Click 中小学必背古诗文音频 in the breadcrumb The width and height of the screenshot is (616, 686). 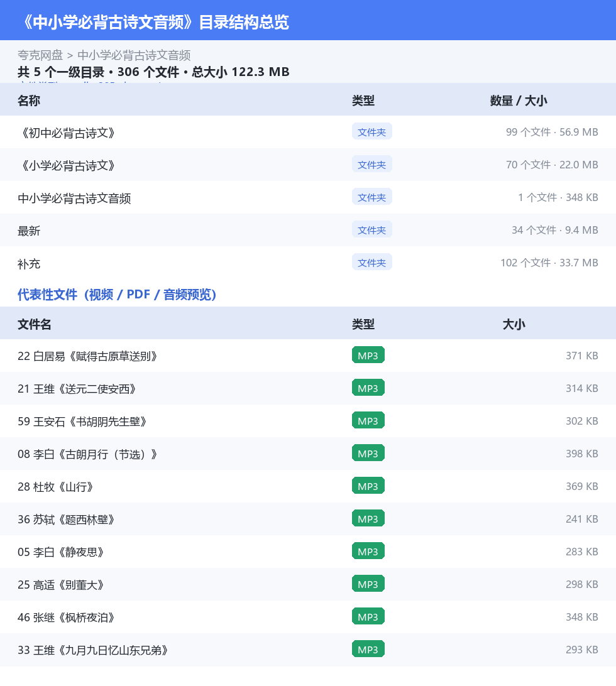tap(134, 55)
